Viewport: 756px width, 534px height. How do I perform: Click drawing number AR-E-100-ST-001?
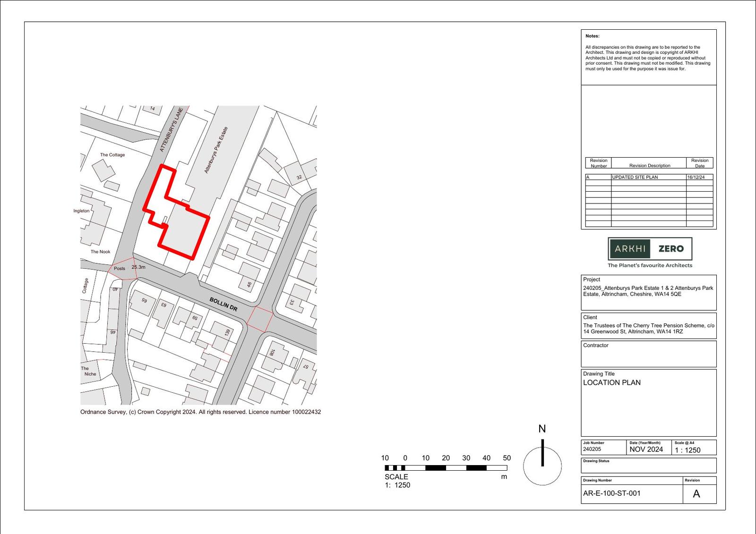(x=611, y=493)
